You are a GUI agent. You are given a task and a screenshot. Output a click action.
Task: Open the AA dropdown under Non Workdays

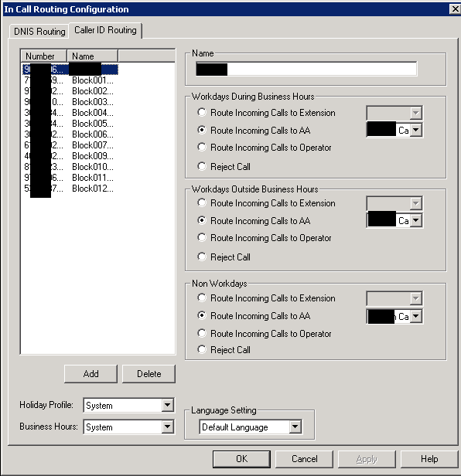click(416, 316)
